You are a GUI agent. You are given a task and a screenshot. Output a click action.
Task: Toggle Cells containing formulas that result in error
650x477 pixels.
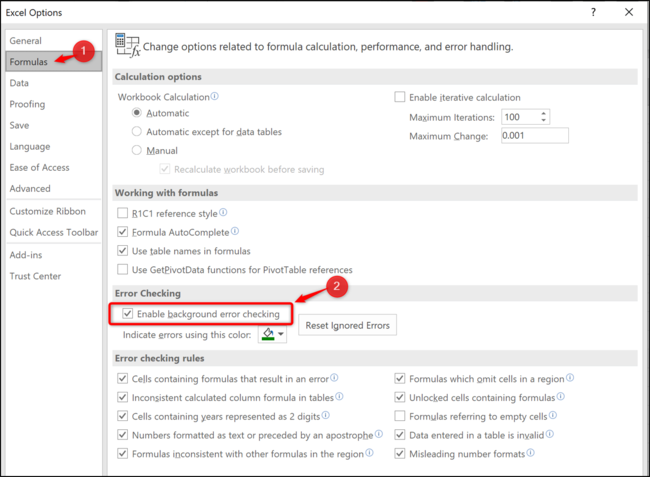(x=122, y=378)
